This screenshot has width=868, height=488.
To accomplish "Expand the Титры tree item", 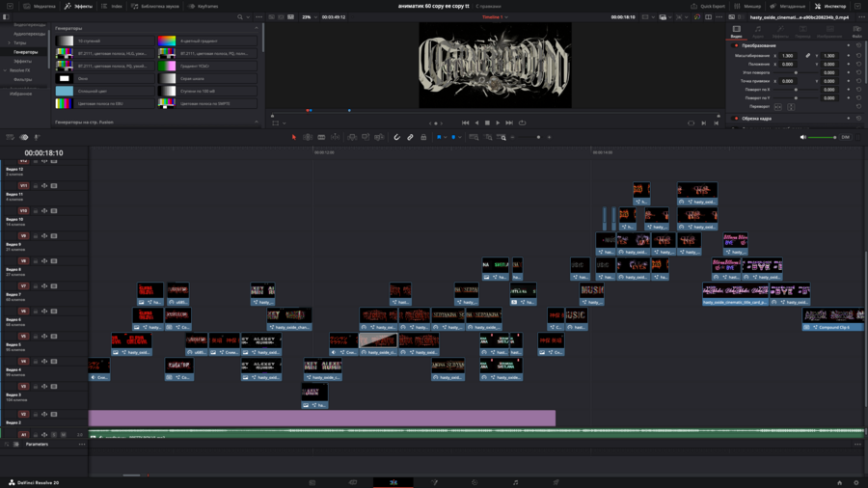I will (20, 43).
